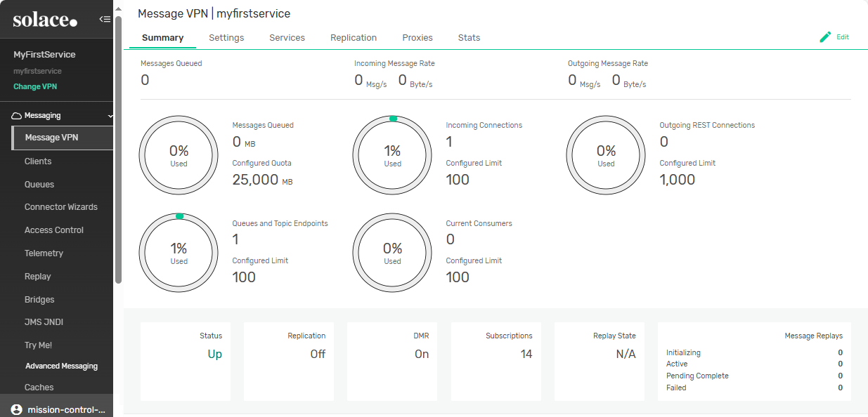Click the Messaging cloud icon

(17, 116)
